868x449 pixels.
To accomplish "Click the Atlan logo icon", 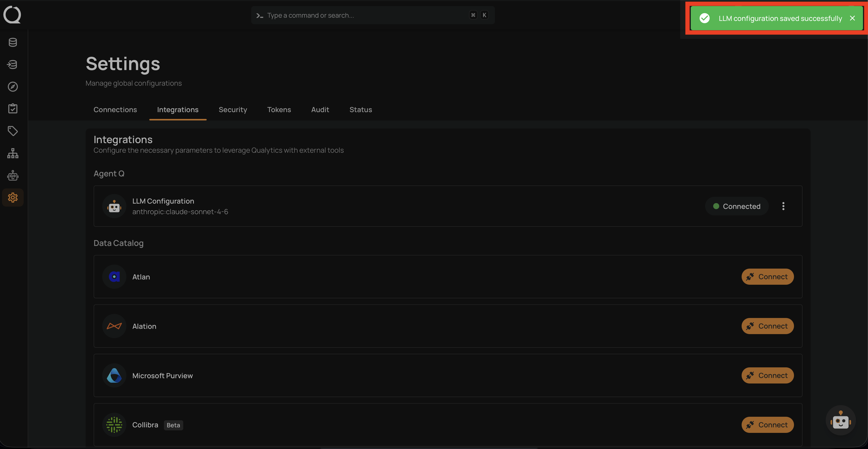I will [114, 277].
